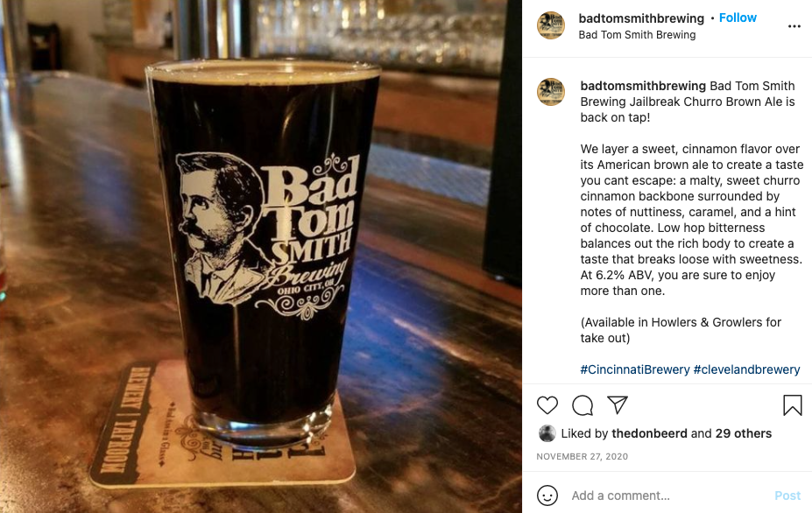The height and width of the screenshot is (513, 812).
Task: Save the post with the bookmark icon
Action: click(793, 404)
